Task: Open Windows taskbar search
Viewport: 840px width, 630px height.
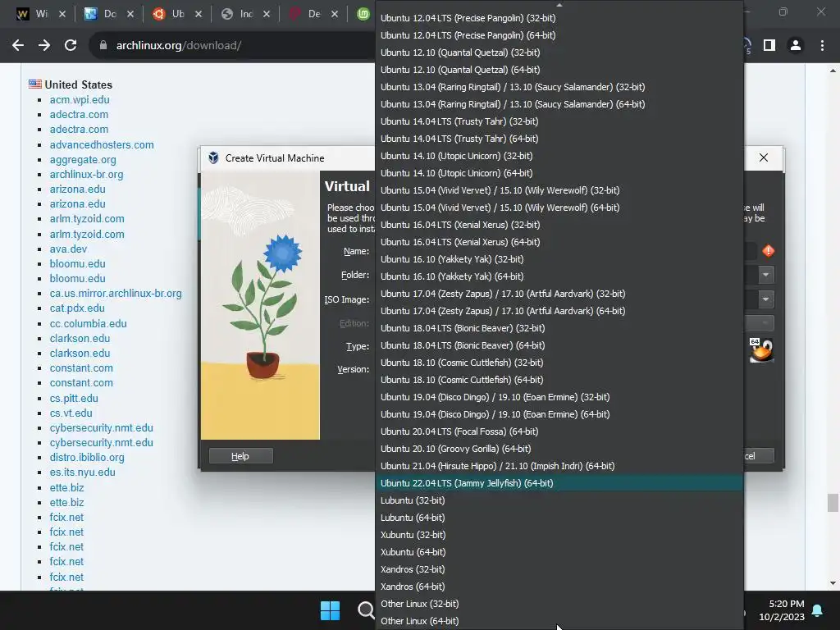Action: tap(366, 610)
